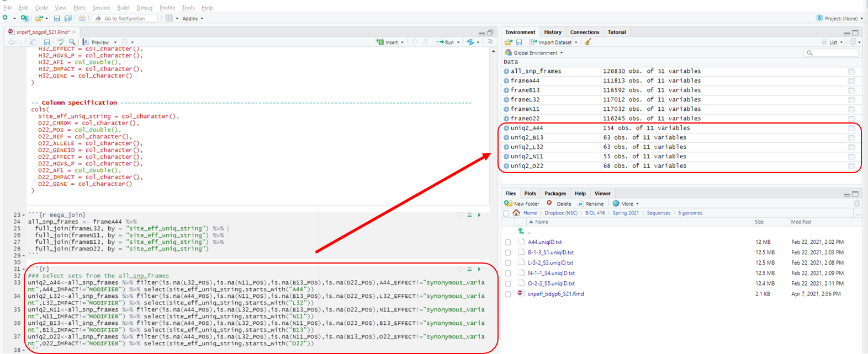
Task: Check the box for A44.uniqID.txt
Action: (508, 242)
